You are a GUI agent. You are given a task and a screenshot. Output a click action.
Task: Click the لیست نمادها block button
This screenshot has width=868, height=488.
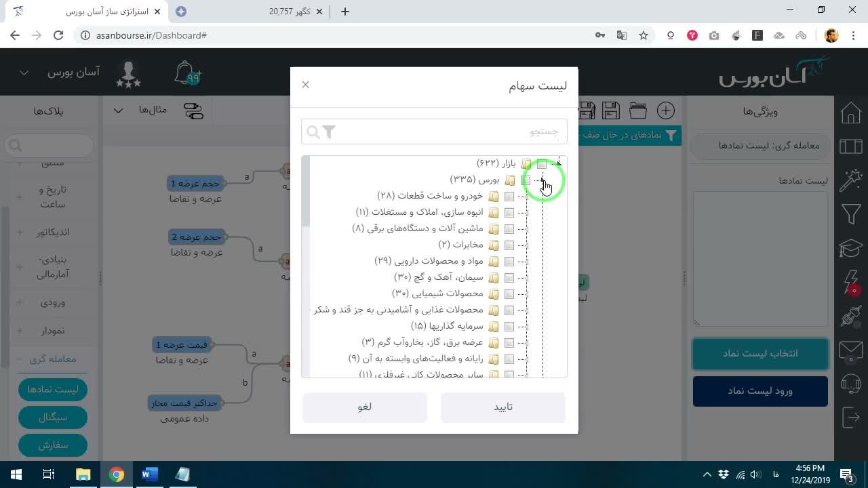point(53,390)
